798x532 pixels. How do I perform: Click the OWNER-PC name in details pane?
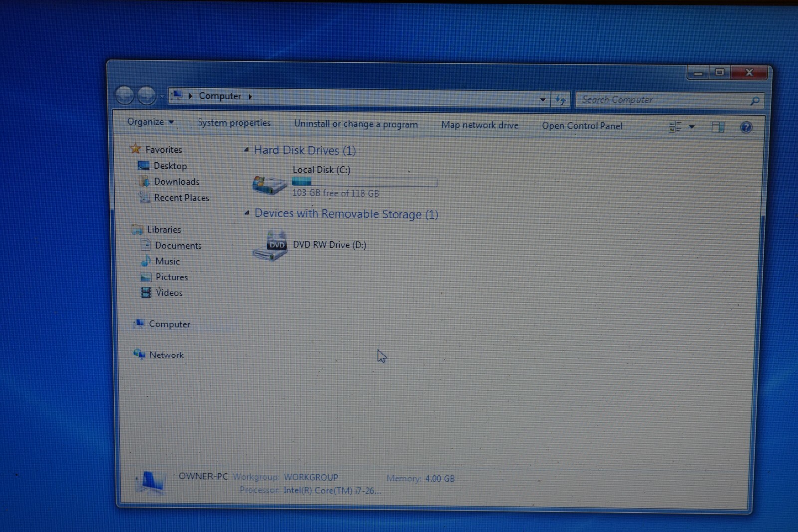click(203, 476)
